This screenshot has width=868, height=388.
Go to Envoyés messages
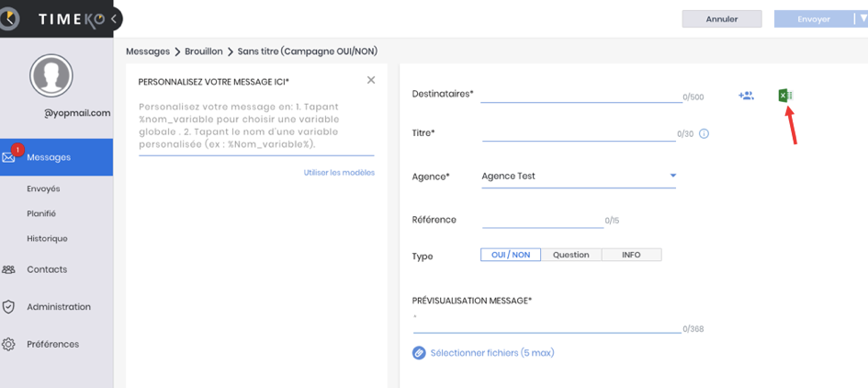tap(43, 188)
